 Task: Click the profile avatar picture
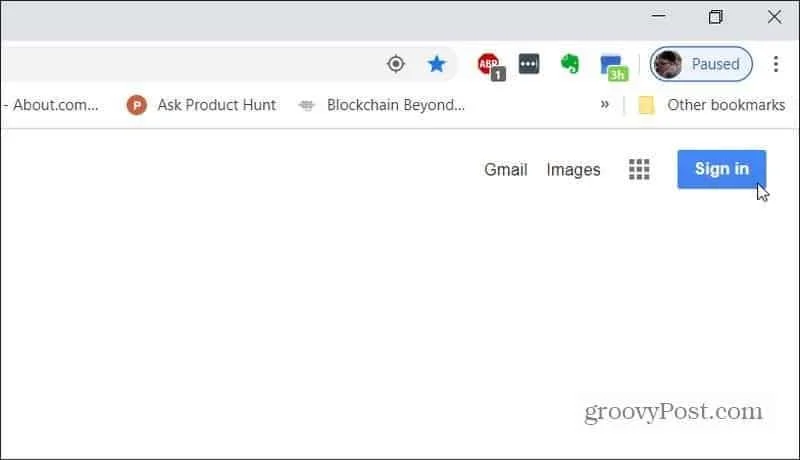(668, 65)
